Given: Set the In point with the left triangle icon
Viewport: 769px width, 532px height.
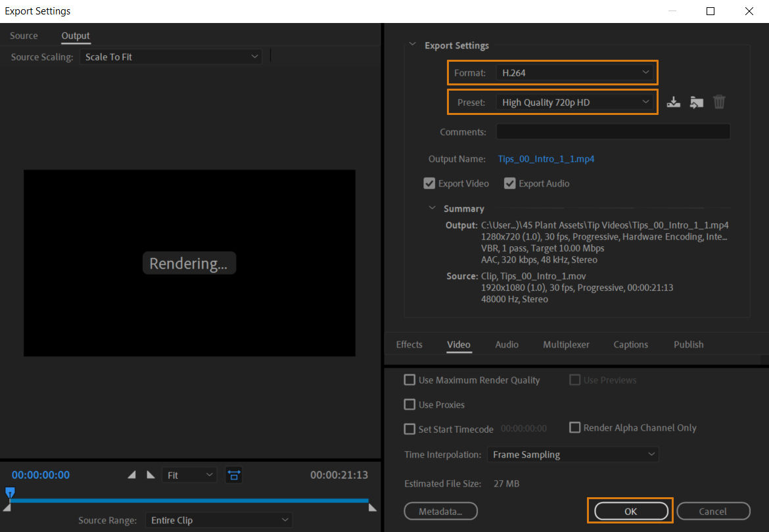Looking at the screenshot, I should pos(131,474).
